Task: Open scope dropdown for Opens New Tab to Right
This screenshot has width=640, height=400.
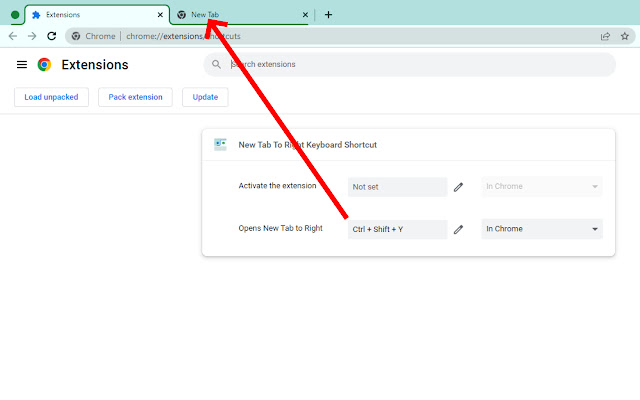Action: [x=542, y=229]
